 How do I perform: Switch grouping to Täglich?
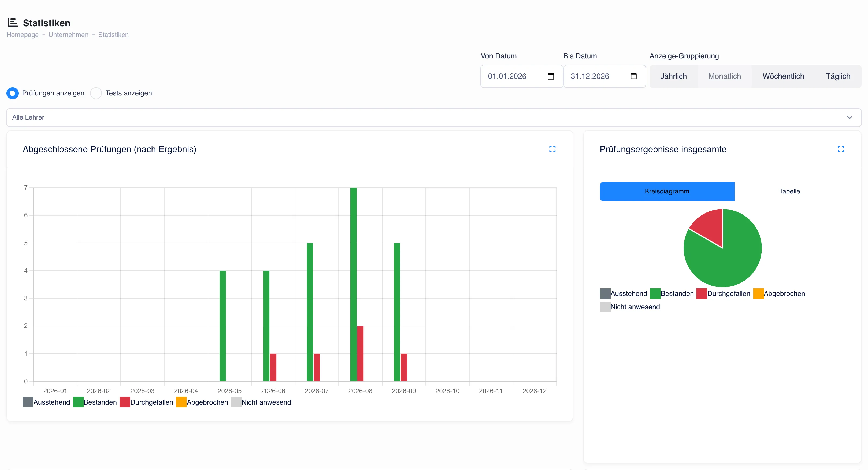[x=838, y=76]
